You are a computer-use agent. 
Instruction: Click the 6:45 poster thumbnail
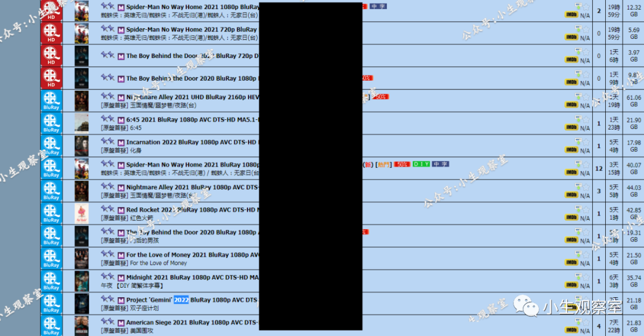pos(81,124)
